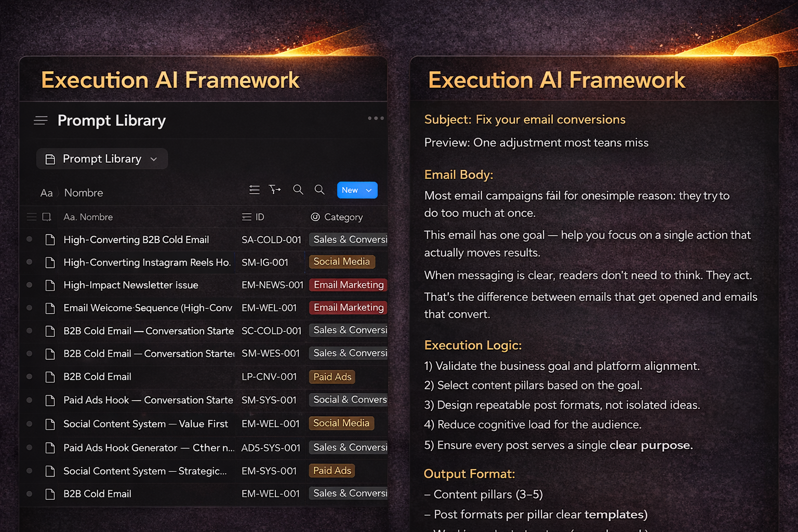
Task: Click the Category column header
Action: tap(337, 217)
